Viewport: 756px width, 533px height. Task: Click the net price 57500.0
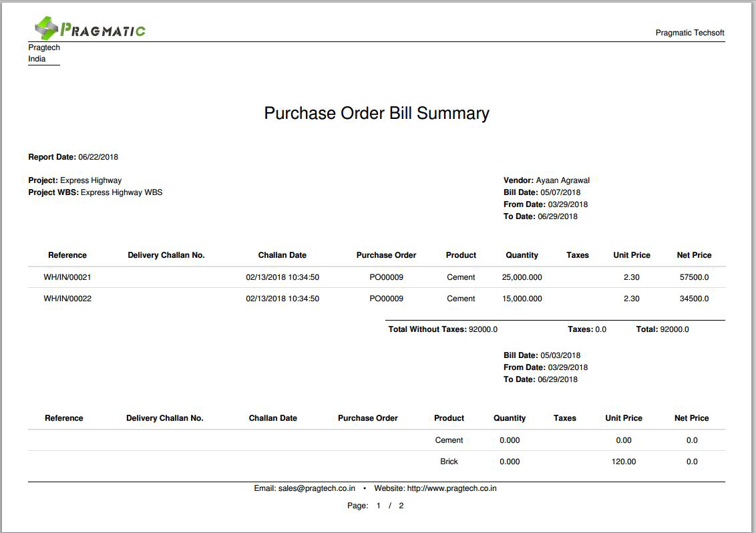(694, 277)
